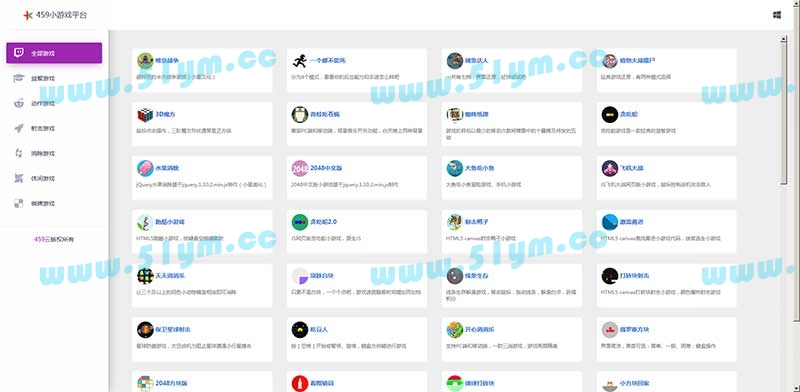Open the 棋牌游戏 sidebar category
Viewport: 800px width, 392px height.
point(54,203)
